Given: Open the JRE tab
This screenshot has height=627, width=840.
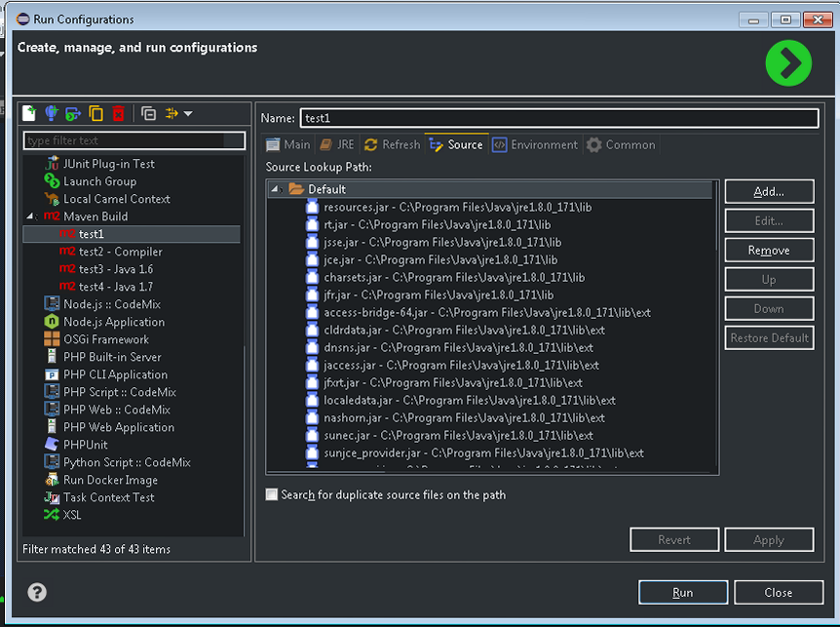Looking at the screenshot, I should point(336,144).
